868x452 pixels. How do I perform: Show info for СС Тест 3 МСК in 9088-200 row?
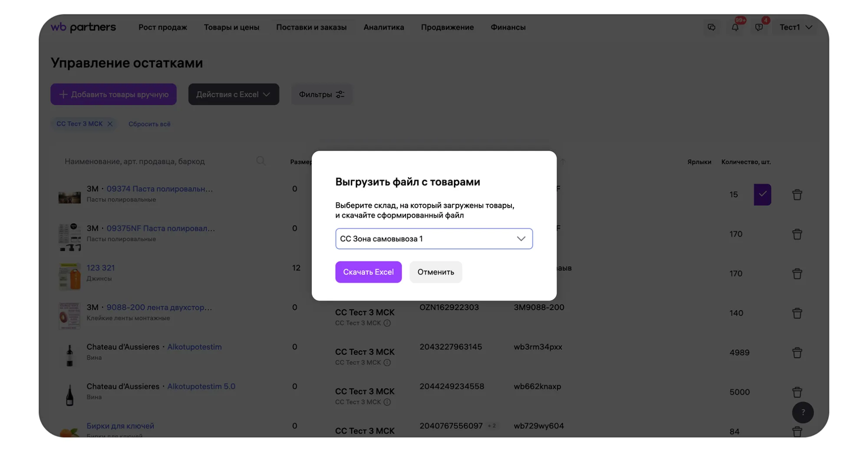(387, 323)
